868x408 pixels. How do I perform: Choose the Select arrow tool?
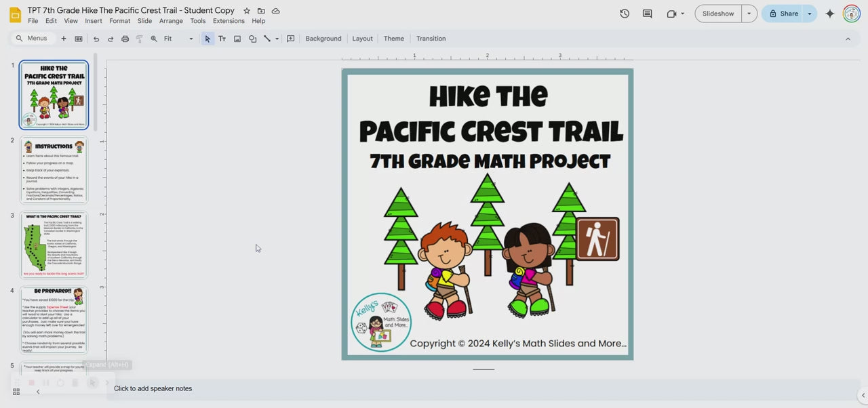coord(208,39)
